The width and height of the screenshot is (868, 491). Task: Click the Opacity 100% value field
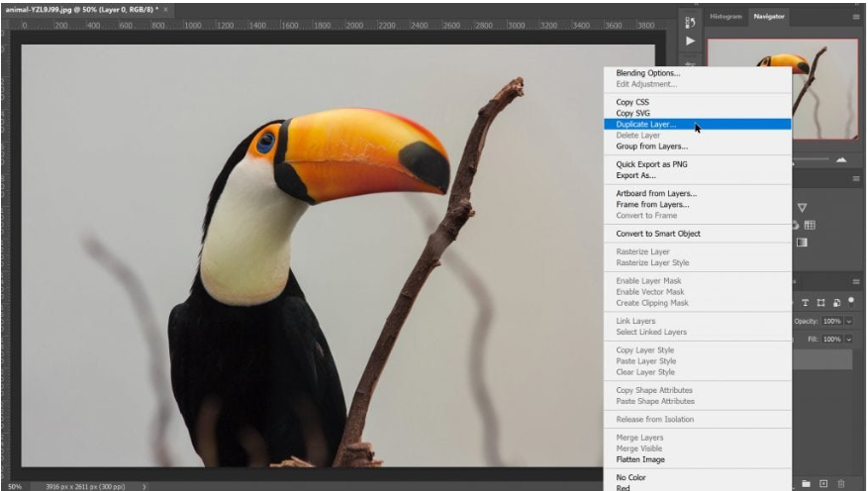(x=832, y=321)
